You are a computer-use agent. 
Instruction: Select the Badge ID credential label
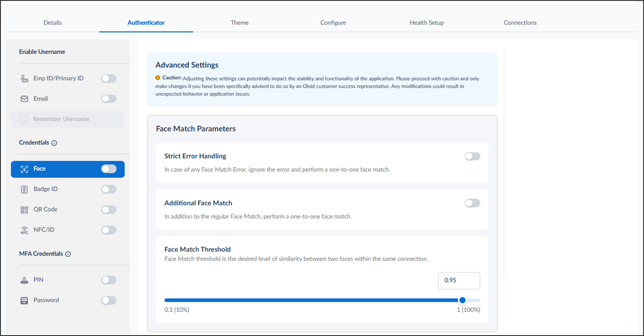(46, 189)
